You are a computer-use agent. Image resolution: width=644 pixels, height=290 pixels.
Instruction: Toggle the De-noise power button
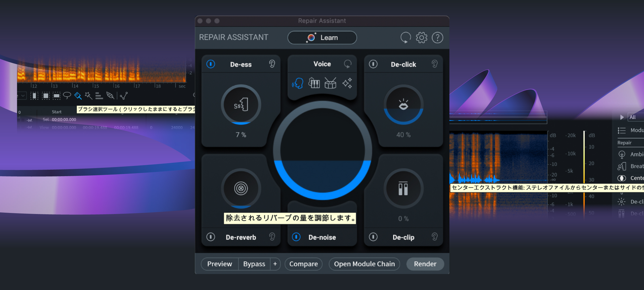[x=296, y=237]
